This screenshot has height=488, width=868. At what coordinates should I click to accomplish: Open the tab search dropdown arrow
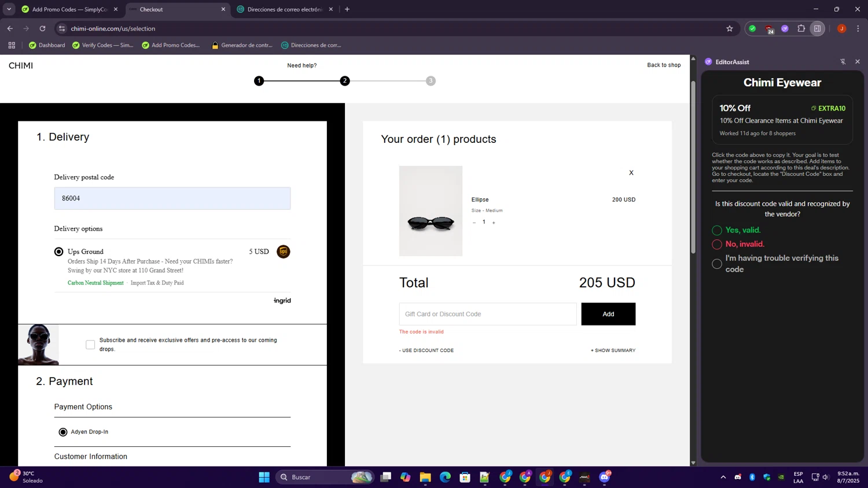coord(9,9)
